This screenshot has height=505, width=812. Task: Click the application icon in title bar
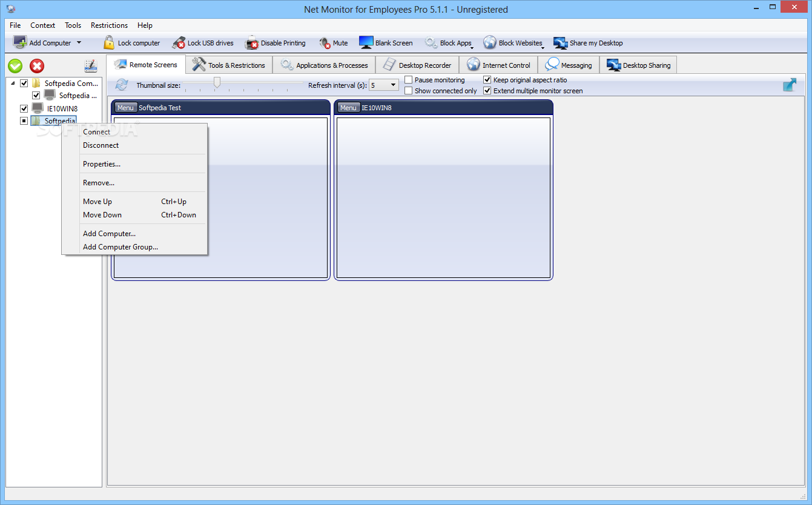click(x=10, y=9)
